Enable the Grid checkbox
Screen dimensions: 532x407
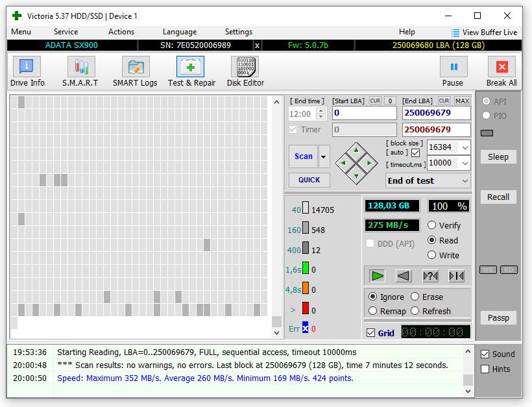point(370,333)
